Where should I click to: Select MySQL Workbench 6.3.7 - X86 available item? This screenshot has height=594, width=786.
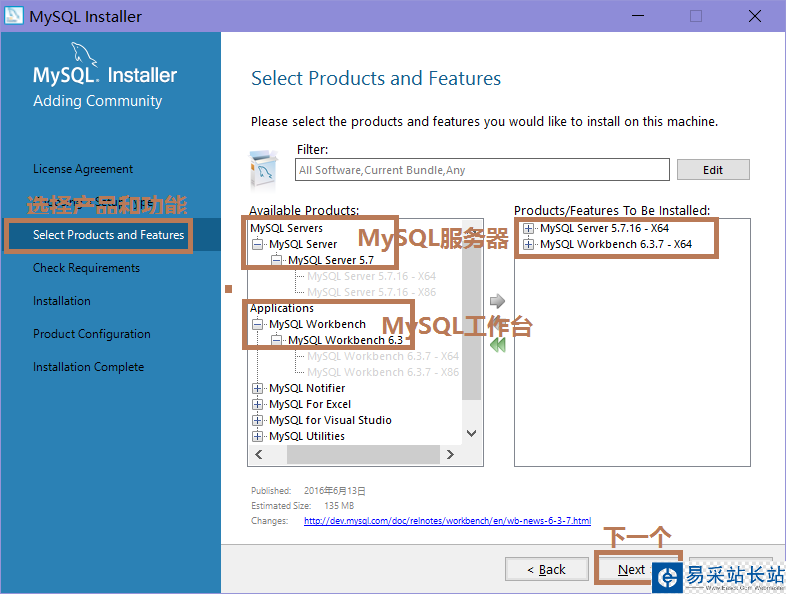point(383,372)
